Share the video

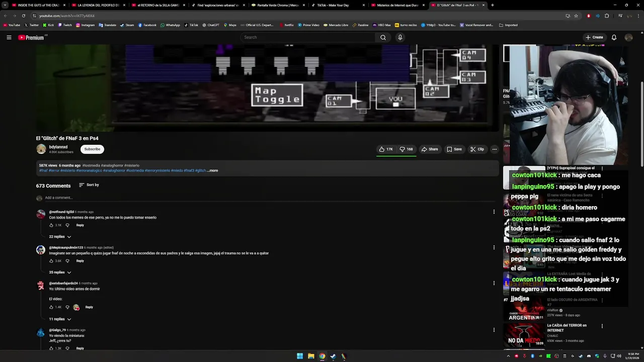430,149
